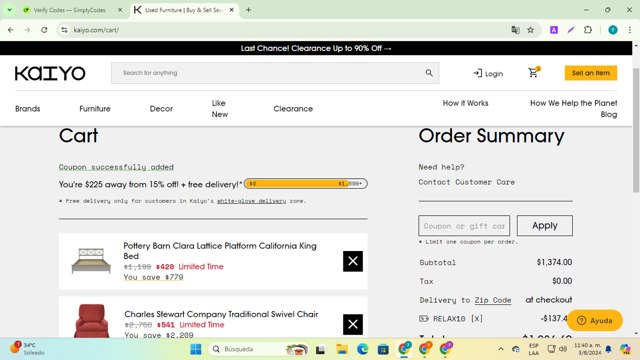Click Contact Customer Care link
Screen dimensions: 640x360
pos(466,182)
